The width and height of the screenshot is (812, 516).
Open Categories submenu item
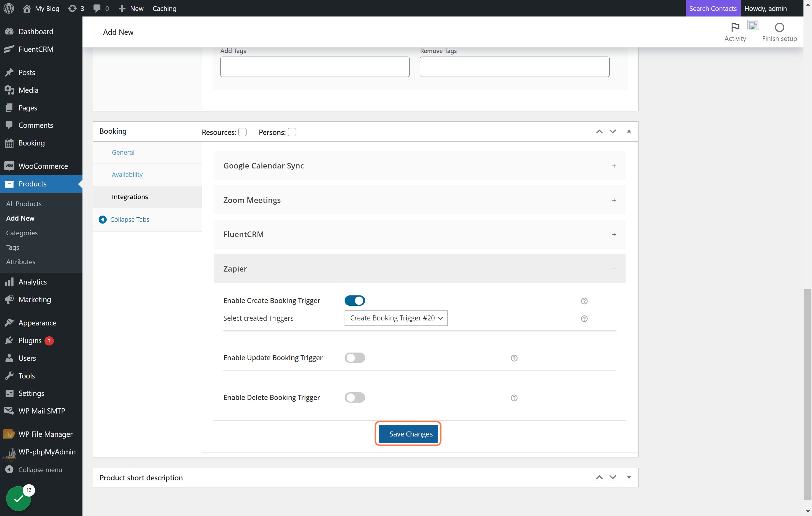click(x=22, y=233)
